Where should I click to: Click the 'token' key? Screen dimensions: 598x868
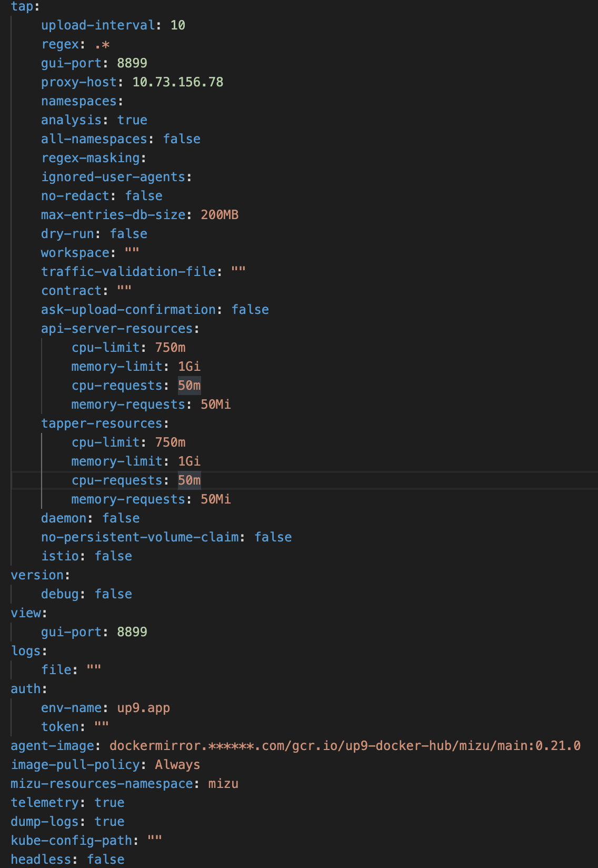60,727
